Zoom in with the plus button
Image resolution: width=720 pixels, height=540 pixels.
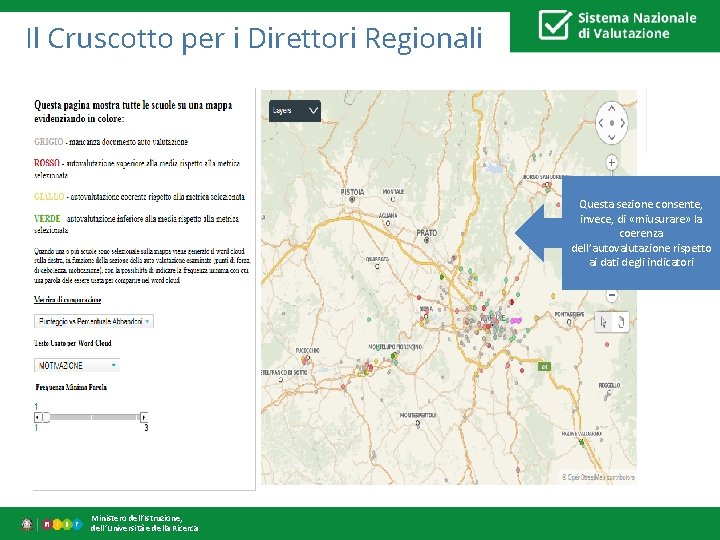tap(611, 163)
